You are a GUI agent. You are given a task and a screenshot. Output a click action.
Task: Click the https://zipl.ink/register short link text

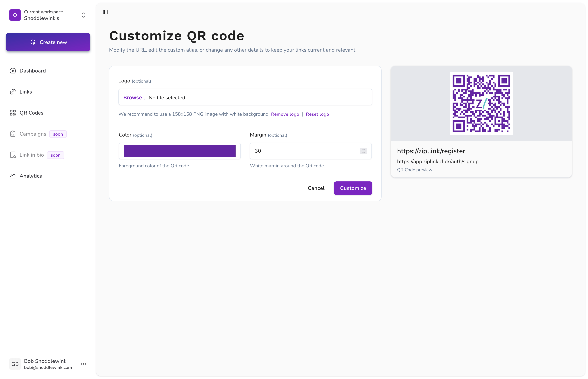[431, 151]
